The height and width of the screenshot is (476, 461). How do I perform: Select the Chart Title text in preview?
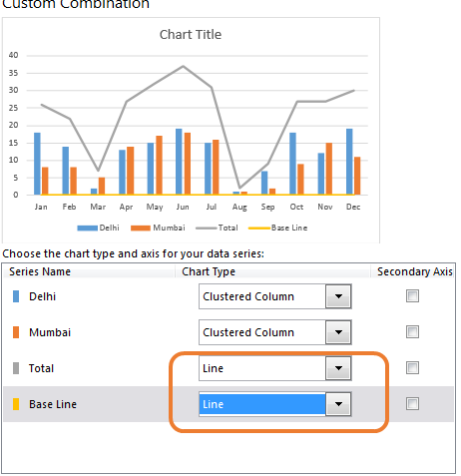pos(191,35)
